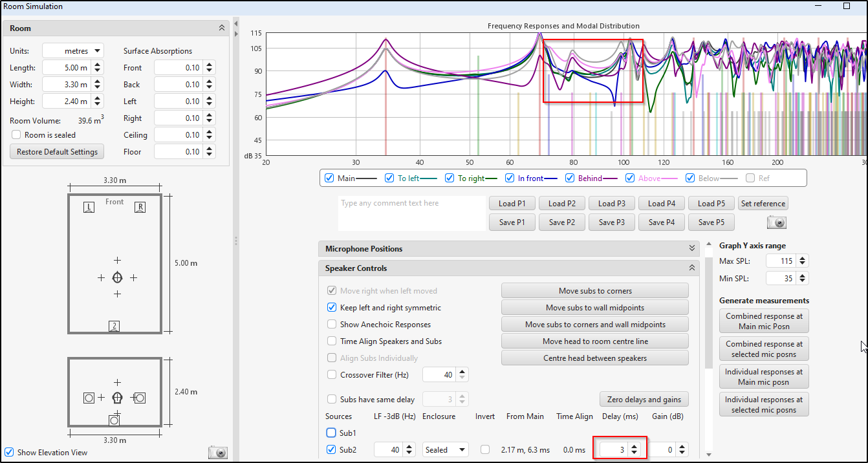Toggle the Below trace checkbox
The image size is (868, 463).
pos(690,178)
